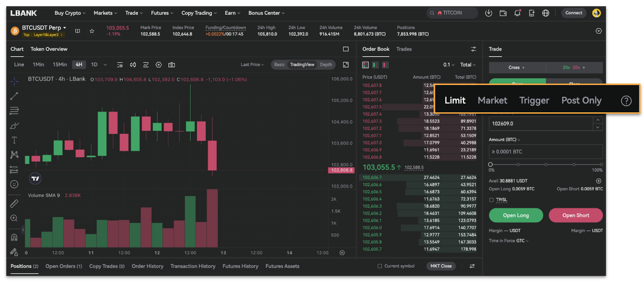Click the amount slider handle at 0%
The width and height of the screenshot is (644, 281).
tap(490, 165)
